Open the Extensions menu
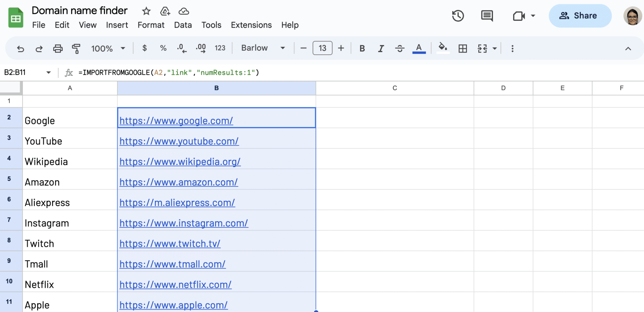Screen dimensions: 644x312 [251, 25]
